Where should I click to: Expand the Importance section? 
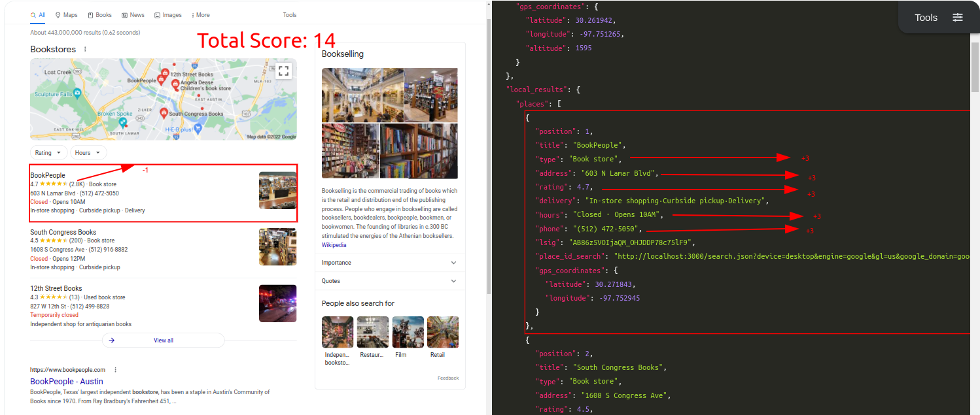[x=390, y=263]
